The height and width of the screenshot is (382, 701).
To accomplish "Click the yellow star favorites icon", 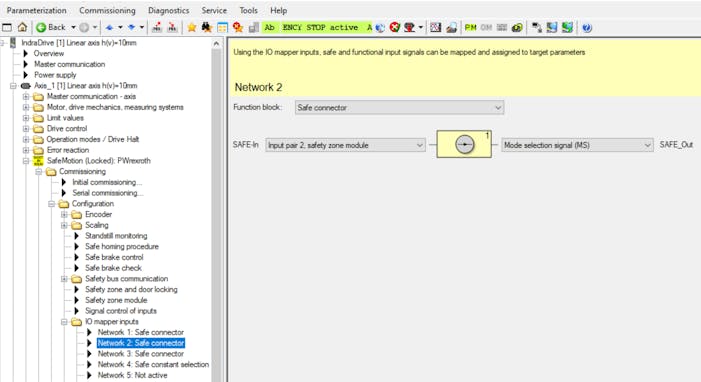I will tap(192, 27).
